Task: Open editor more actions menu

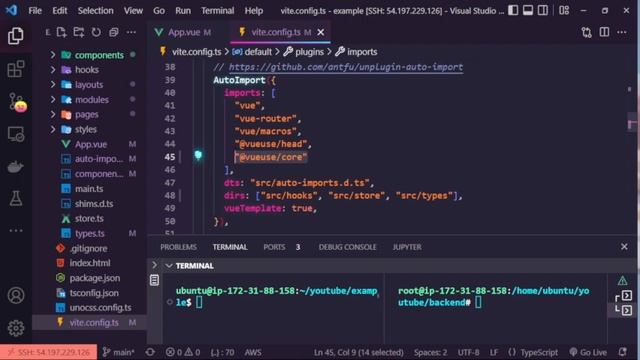Action: click(x=622, y=32)
